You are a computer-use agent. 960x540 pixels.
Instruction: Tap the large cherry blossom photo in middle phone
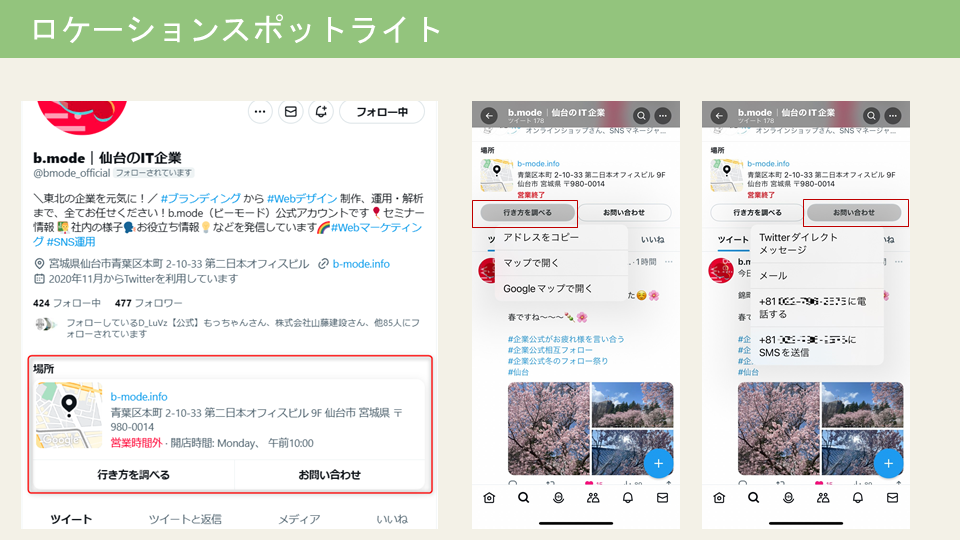click(x=548, y=429)
